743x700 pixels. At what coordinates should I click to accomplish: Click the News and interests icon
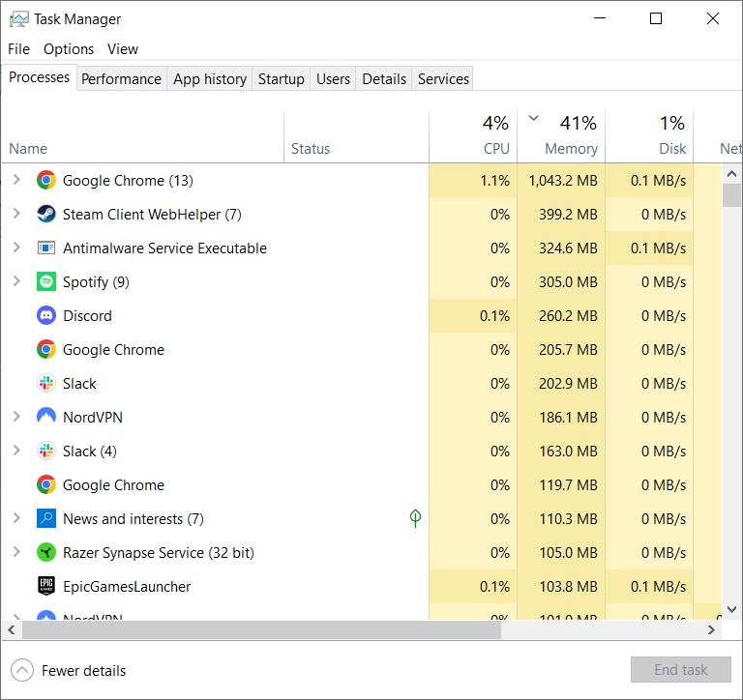click(46, 518)
